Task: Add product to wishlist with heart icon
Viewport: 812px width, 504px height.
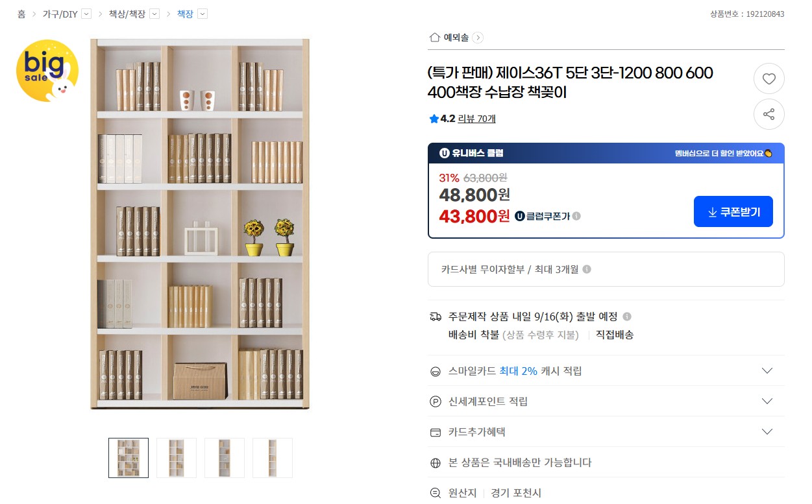Action: click(x=769, y=79)
